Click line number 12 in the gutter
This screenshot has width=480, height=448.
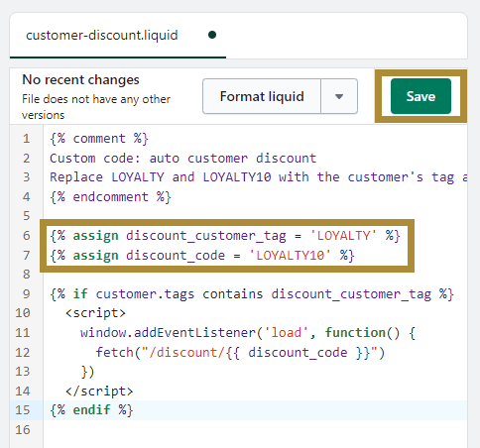[23, 352]
